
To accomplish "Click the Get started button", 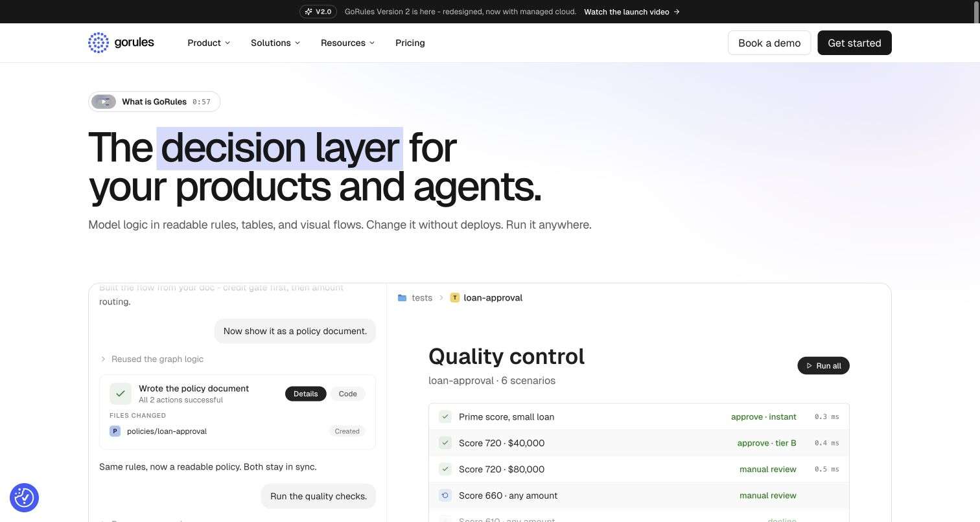I will [854, 43].
